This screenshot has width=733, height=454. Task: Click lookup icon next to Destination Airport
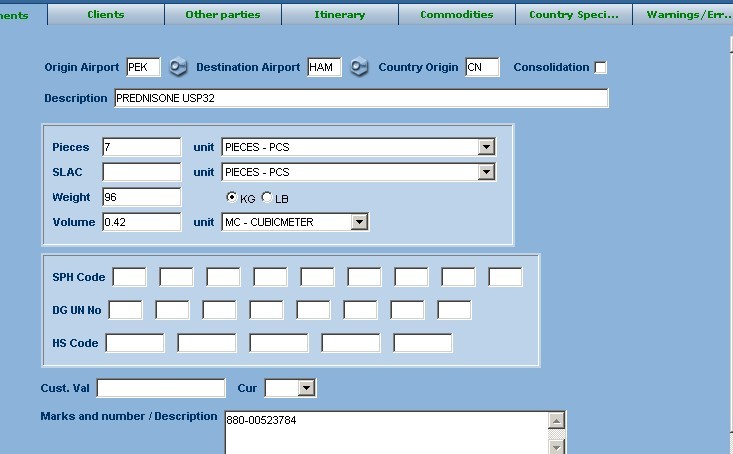[359, 68]
